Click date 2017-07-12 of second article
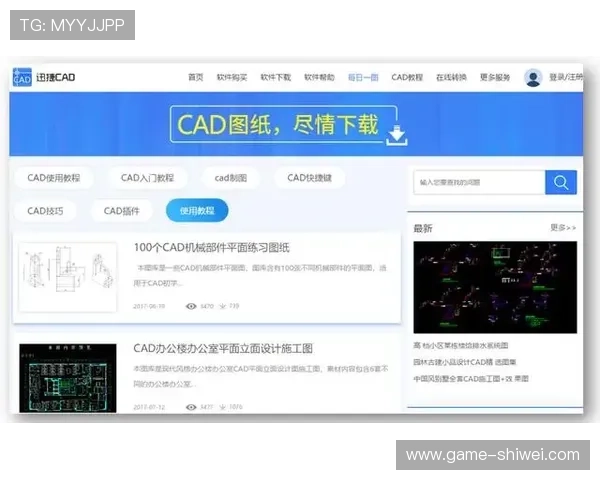Viewport: 600px width, 480px height. pos(149,407)
